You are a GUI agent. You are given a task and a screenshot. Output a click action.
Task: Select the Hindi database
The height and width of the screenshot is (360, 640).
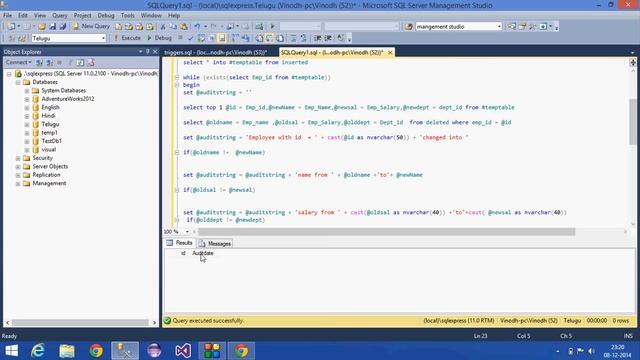[48, 116]
